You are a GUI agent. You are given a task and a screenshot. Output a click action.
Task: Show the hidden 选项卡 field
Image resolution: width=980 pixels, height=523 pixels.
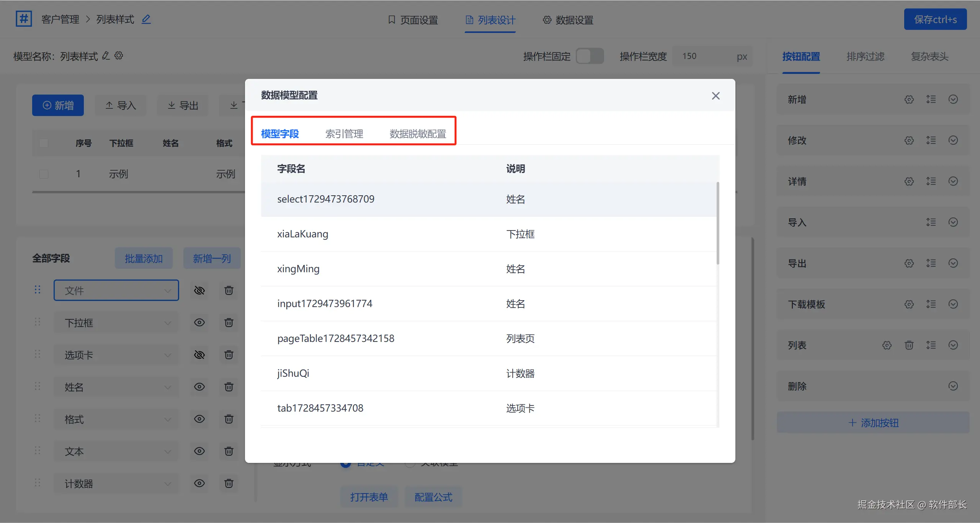[199, 355]
